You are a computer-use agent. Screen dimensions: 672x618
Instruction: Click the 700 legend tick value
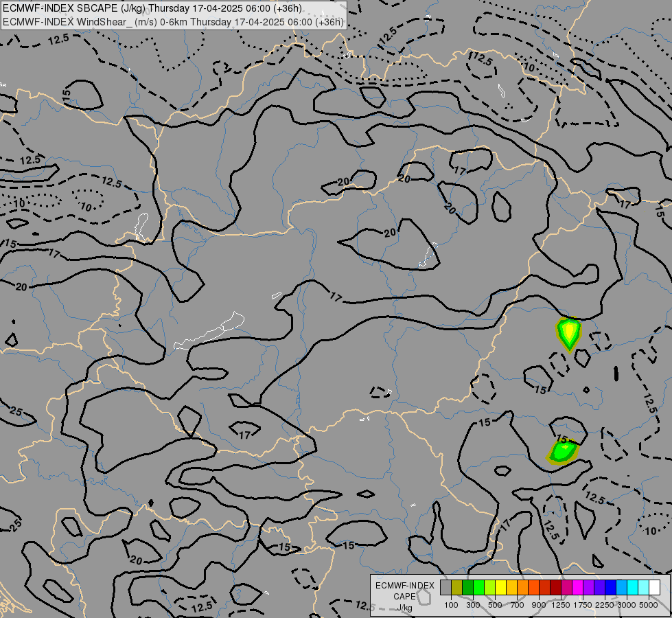[518, 605]
